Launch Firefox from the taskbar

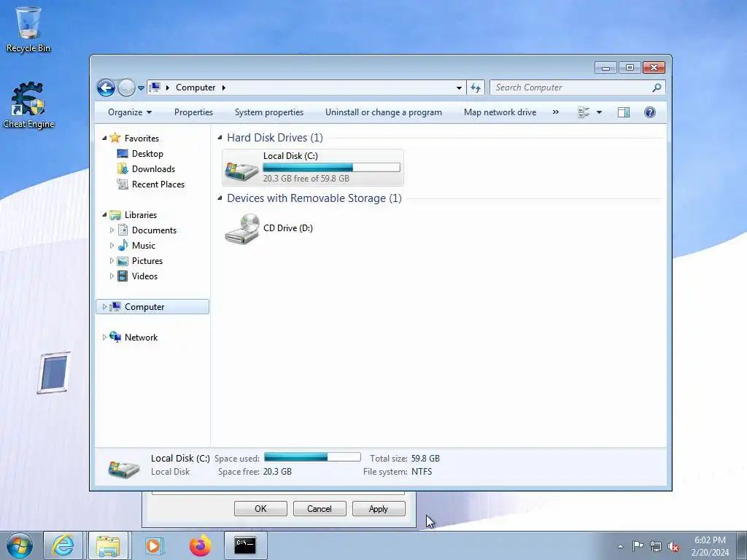point(200,545)
